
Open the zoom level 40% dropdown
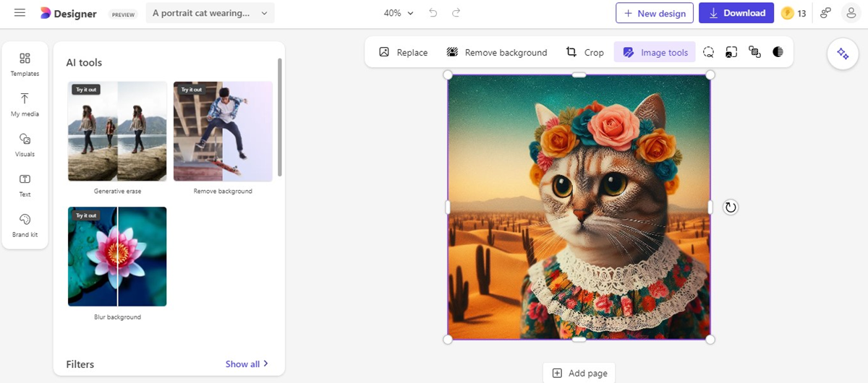pyautogui.click(x=399, y=13)
